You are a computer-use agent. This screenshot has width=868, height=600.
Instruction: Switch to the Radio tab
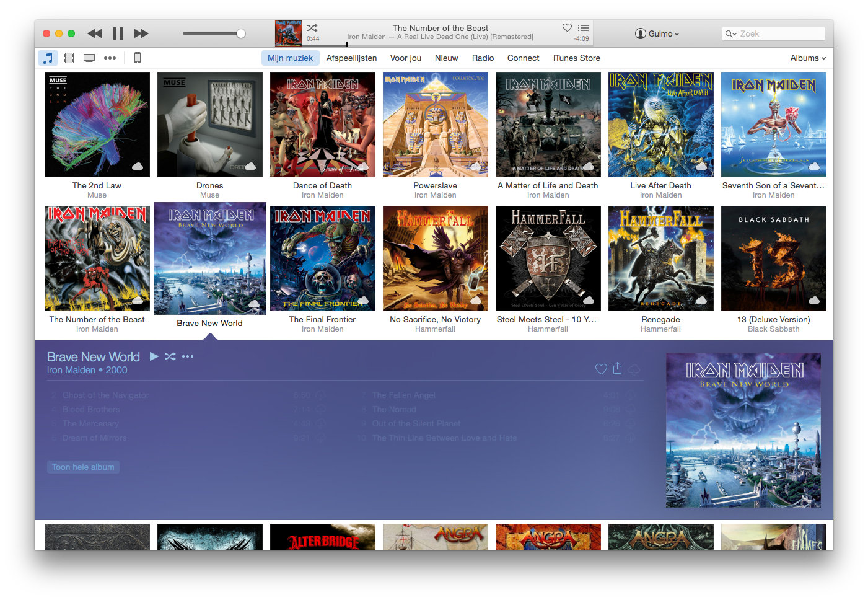pos(483,58)
